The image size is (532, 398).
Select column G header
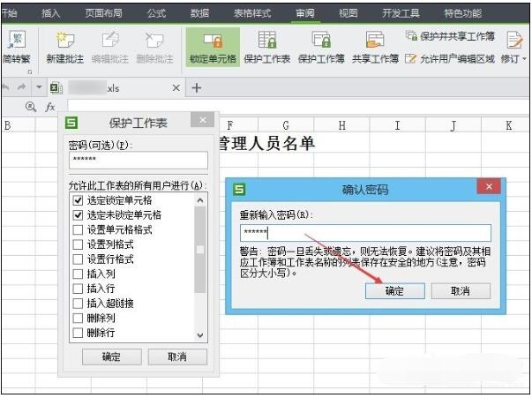coord(286,125)
